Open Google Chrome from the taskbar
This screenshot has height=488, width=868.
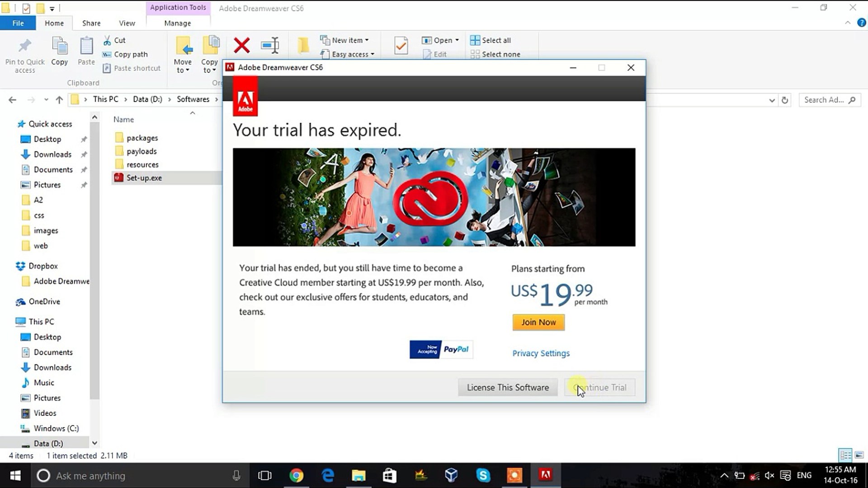(296, 475)
